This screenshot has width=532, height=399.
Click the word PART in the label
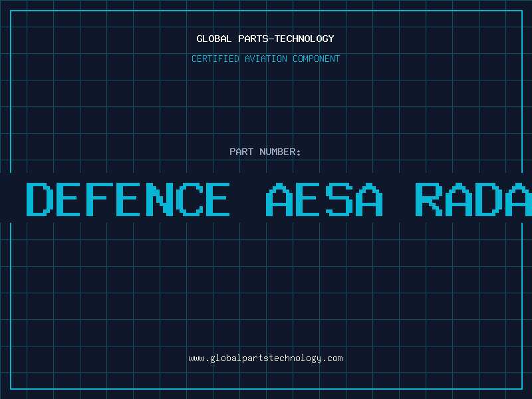click(241, 152)
